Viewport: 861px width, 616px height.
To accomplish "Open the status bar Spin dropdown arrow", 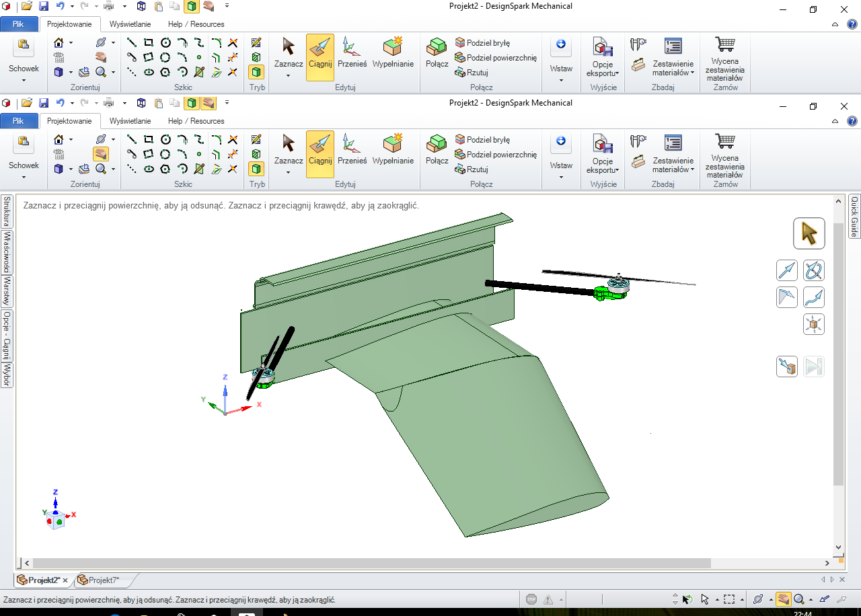I will 770,599.
